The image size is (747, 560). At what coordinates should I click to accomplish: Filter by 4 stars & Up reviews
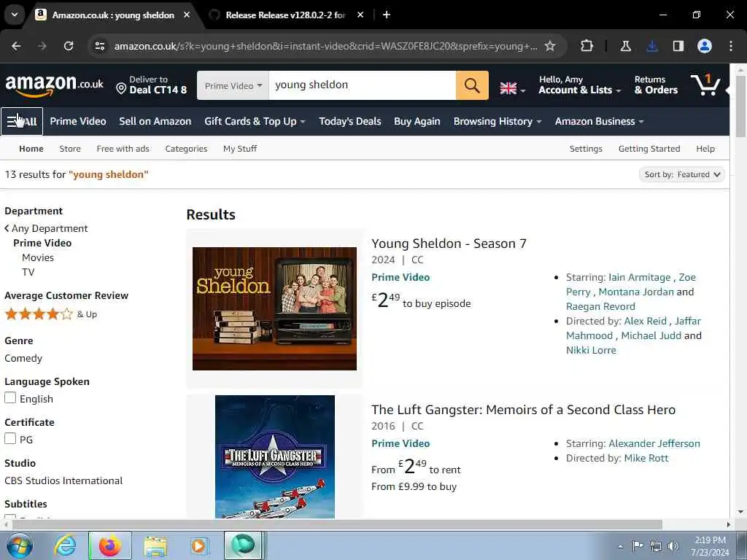[51, 314]
